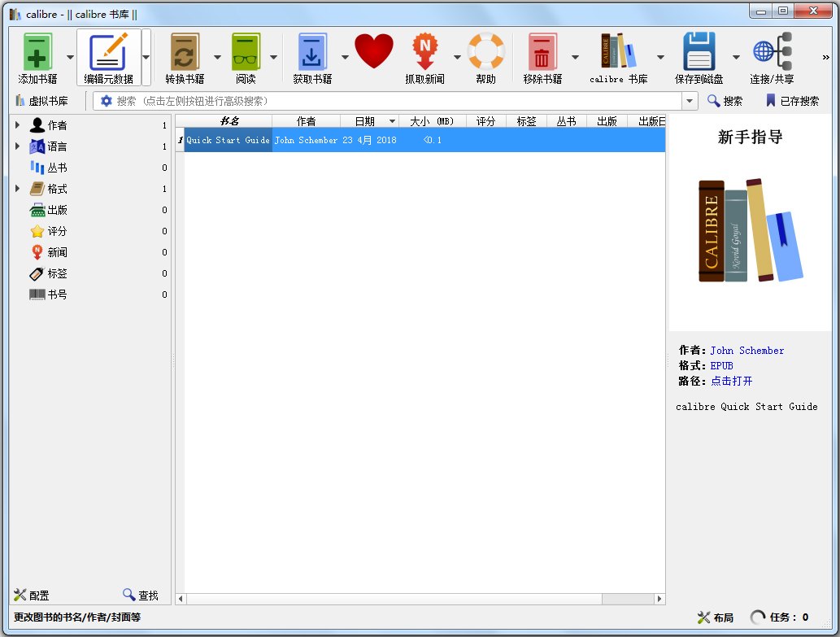Open the Read dropdown arrow

[274, 57]
